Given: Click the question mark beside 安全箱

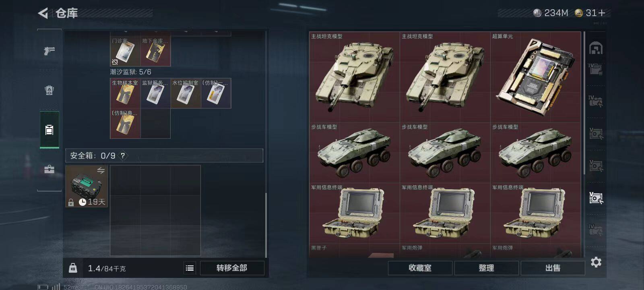Looking at the screenshot, I should point(123,155).
